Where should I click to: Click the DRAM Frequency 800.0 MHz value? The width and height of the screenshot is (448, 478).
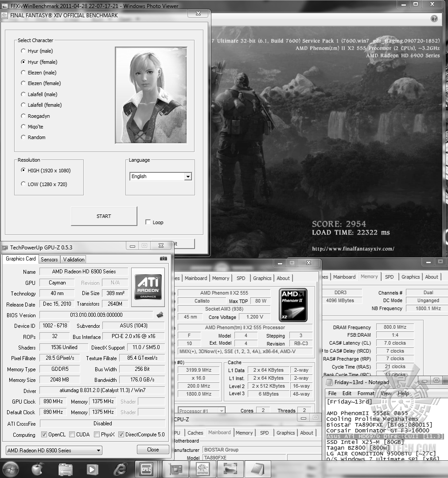click(395, 327)
